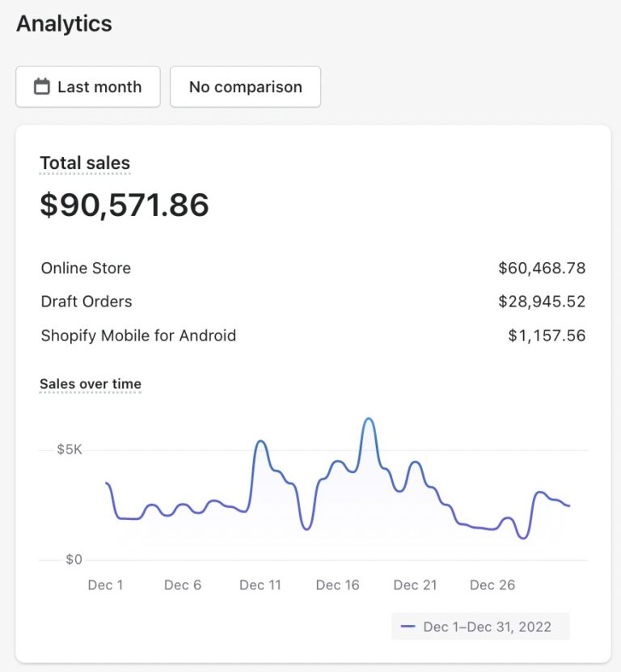Click the Total sales heading link
Viewport: 621px width, 672px height.
(85, 163)
